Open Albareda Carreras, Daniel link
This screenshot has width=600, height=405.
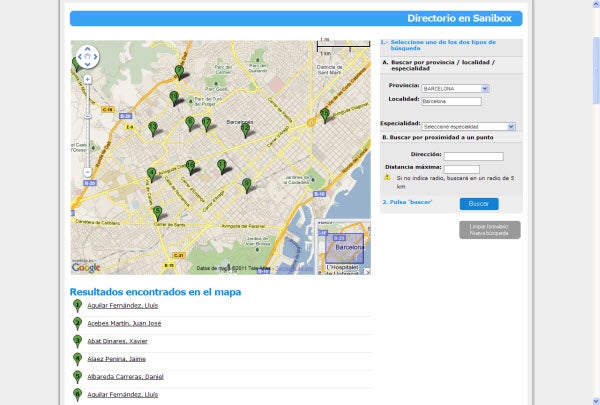tap(126, 377)
